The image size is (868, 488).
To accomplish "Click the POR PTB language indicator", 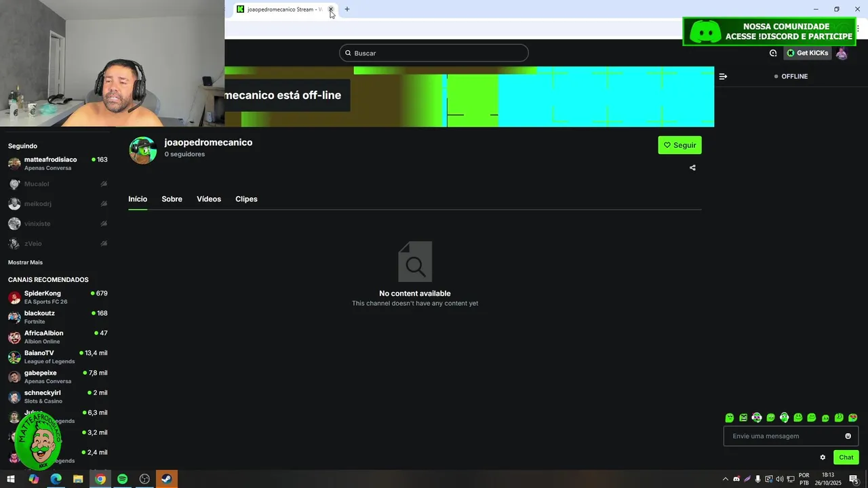I will (x=804, y=479).
